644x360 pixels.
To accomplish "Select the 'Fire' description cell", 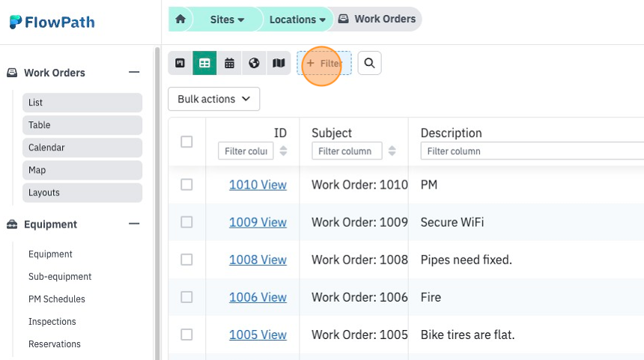I will point(431,297).
